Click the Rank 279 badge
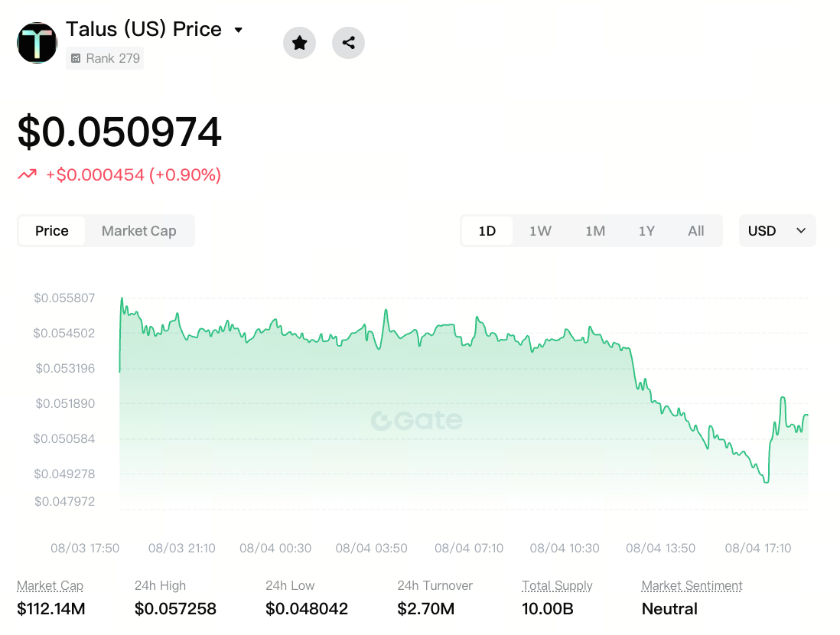 105,58
